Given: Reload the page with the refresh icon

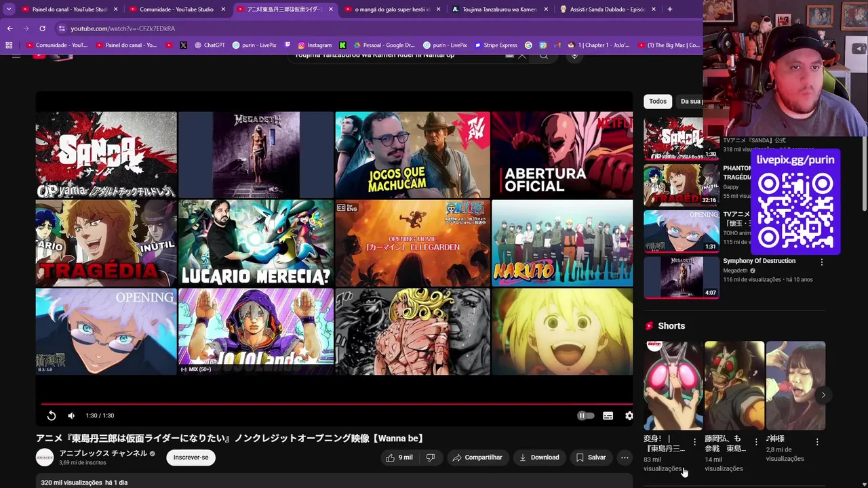Looking at the screenshot, I should pyautogui.click(x=42, y=28).
